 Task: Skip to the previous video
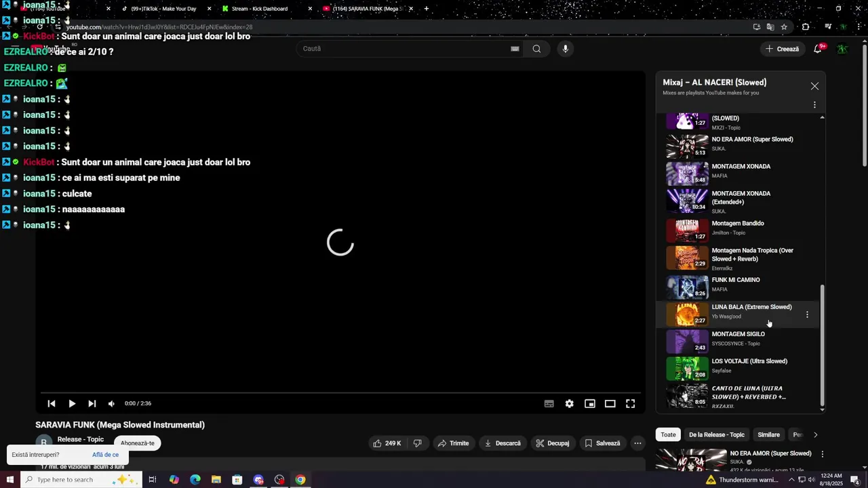52,403
